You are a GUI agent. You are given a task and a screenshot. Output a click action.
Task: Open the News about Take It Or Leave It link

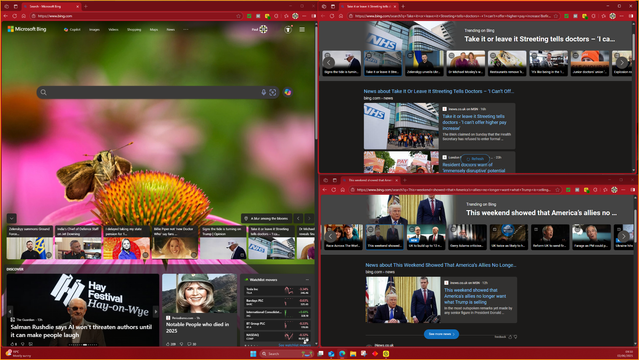pyautogui.click(x=438, y=91)
